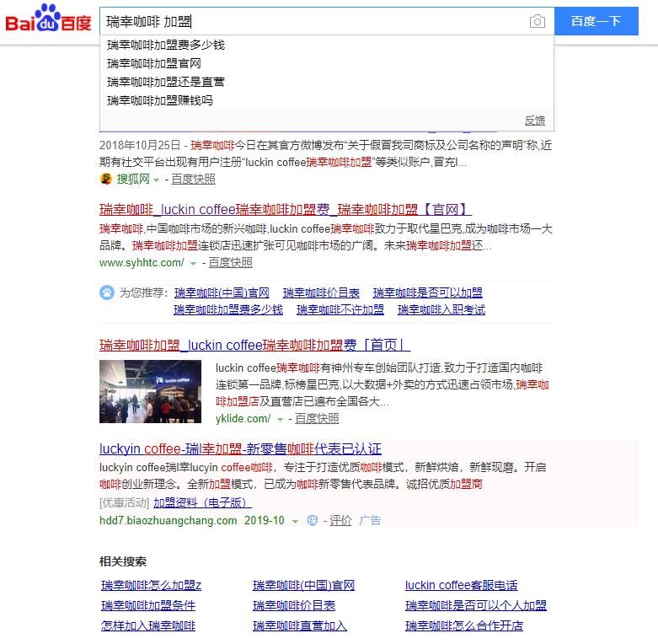Open related search 瑞幸咖啡怎么加盟z

click(151, 585)
